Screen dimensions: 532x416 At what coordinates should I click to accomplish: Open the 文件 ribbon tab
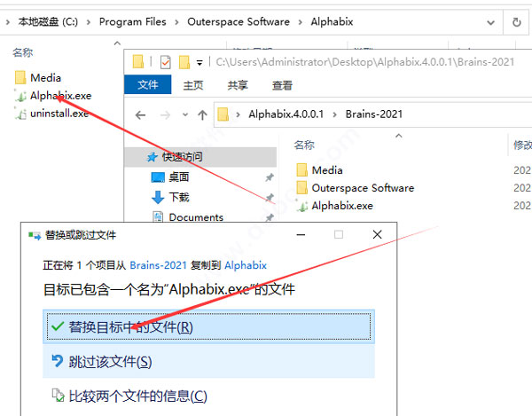[x=147, y=85]
